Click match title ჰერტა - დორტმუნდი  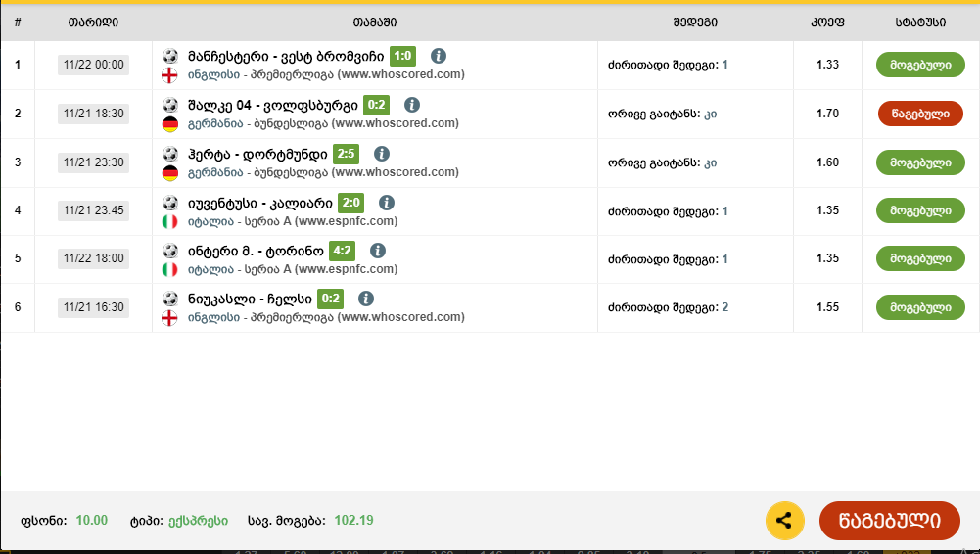pos(257,155)
